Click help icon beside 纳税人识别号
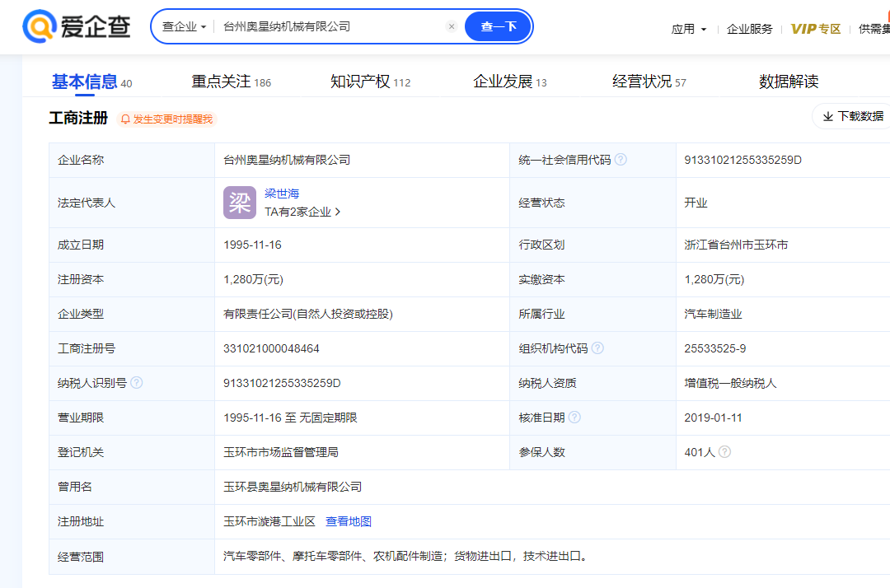 [136, 383]
